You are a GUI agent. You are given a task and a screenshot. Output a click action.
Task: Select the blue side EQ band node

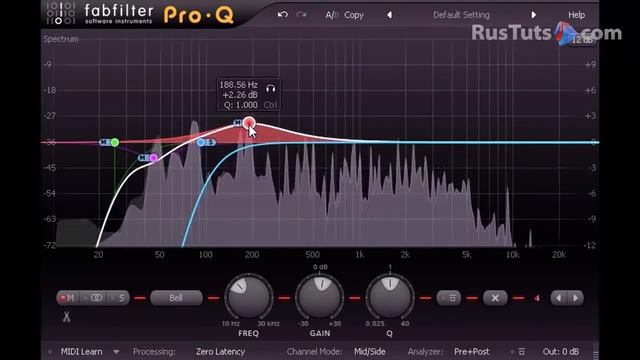pos(201,142)
